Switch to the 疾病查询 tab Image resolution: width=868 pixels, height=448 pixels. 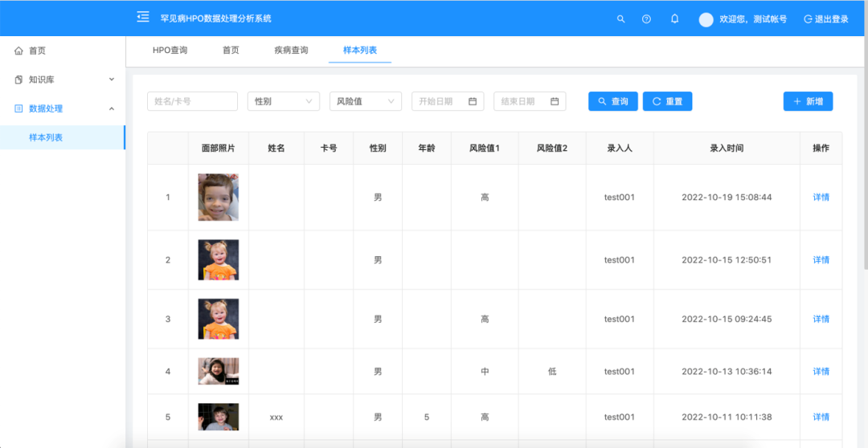click(x=291, y=51)
